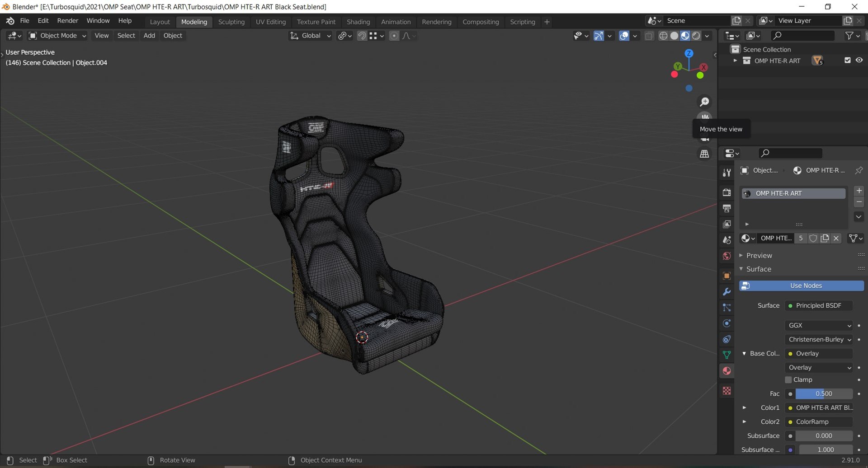Open the Render menu

coord(67,21)
